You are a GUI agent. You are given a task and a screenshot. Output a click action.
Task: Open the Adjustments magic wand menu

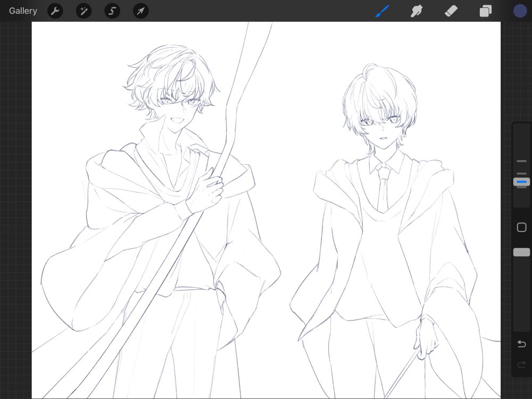click(x=84, y=11)
